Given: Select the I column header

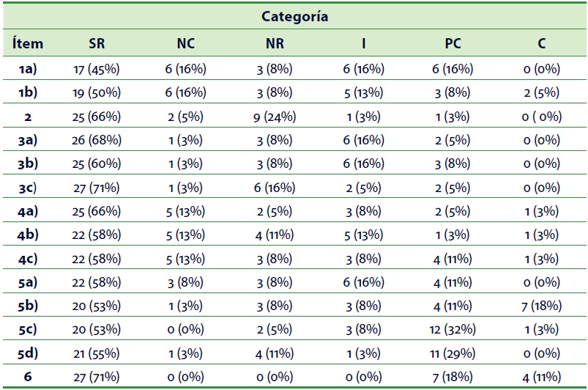Looking at the screenshot, I should tap(364, 43).
